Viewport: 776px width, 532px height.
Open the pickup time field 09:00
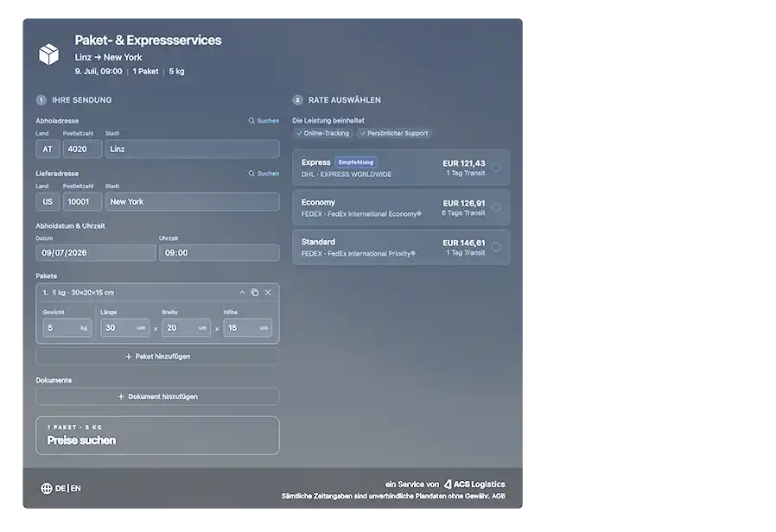[219, 253]
